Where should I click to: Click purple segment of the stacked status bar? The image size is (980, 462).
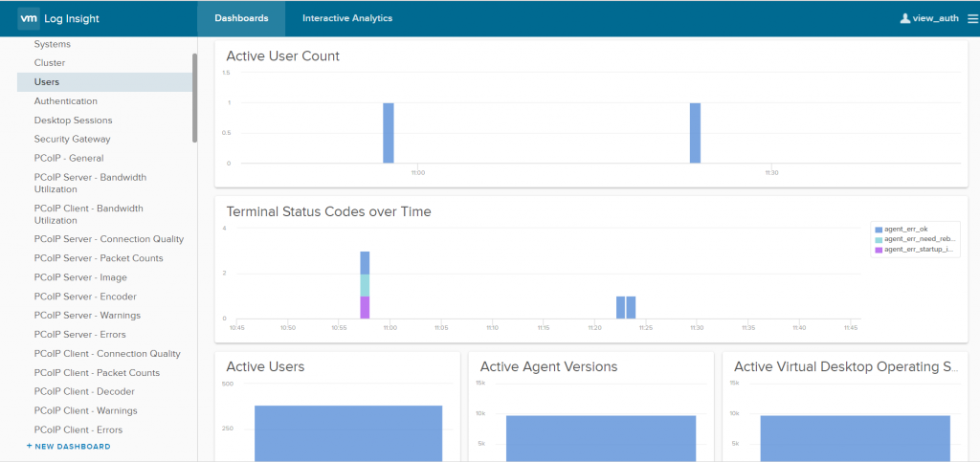365,307
